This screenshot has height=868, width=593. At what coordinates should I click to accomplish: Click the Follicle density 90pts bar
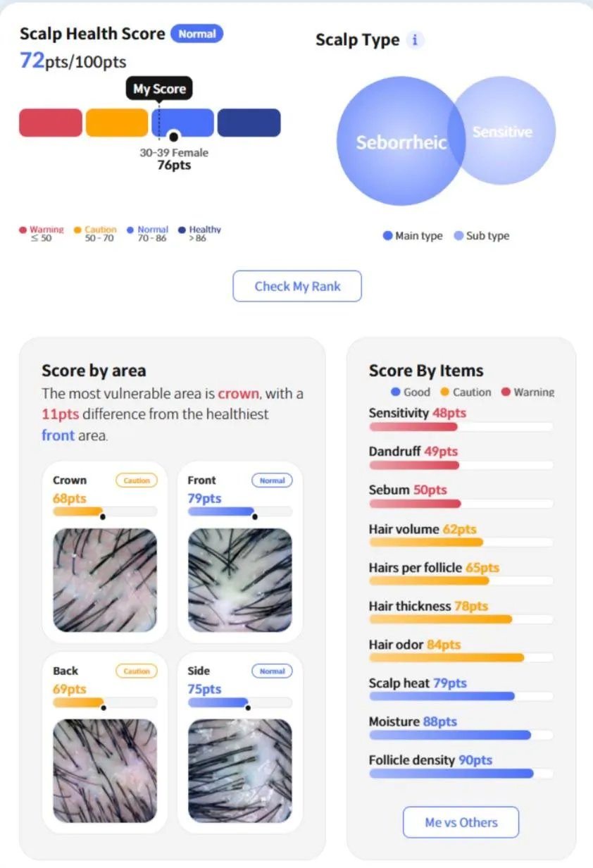click(461, 773)
